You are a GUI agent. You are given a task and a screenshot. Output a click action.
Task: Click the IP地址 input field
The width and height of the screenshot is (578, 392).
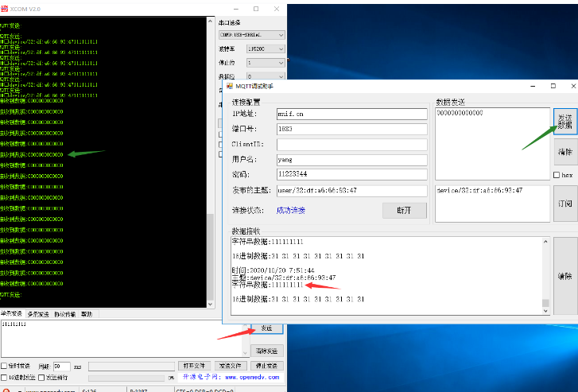tap(351, 114)
